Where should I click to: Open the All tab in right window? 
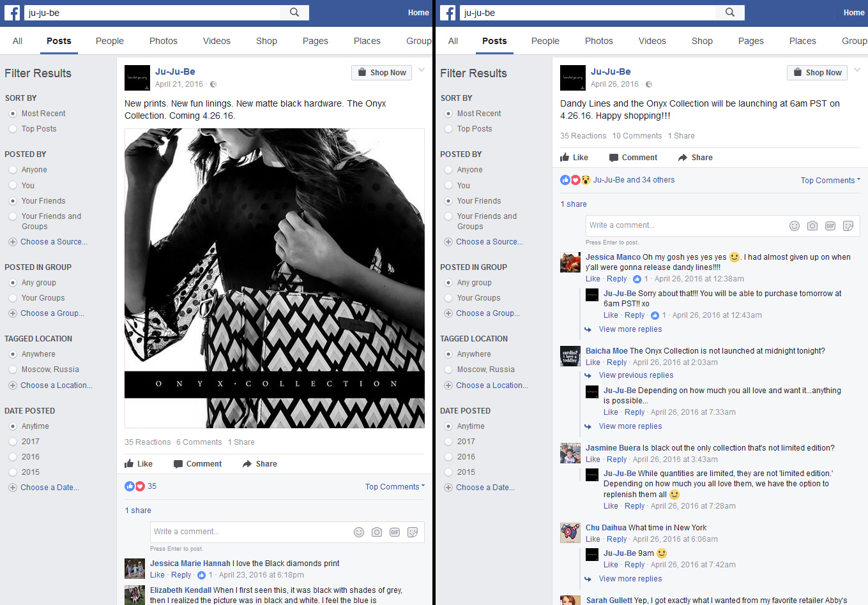(453, 41)
